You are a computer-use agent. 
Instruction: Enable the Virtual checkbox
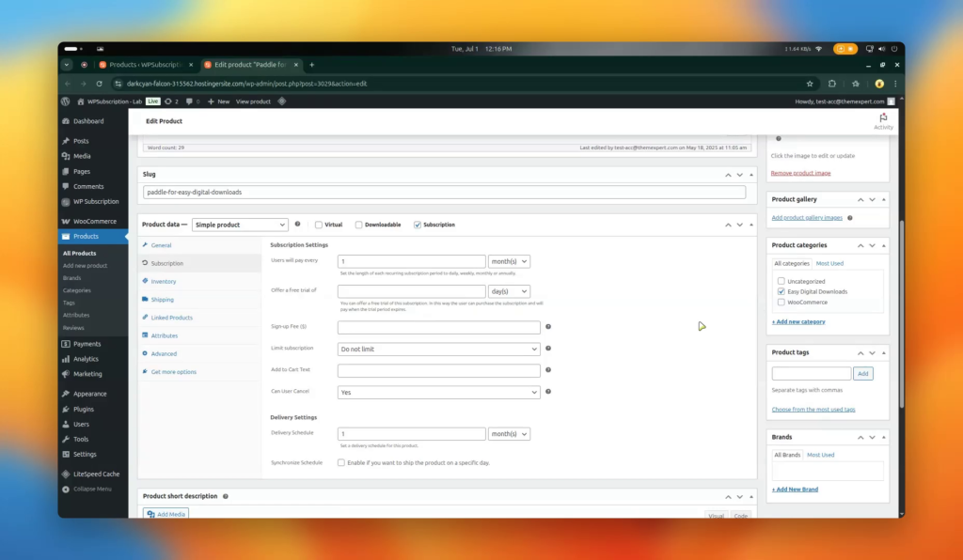(x=319, y=226)
